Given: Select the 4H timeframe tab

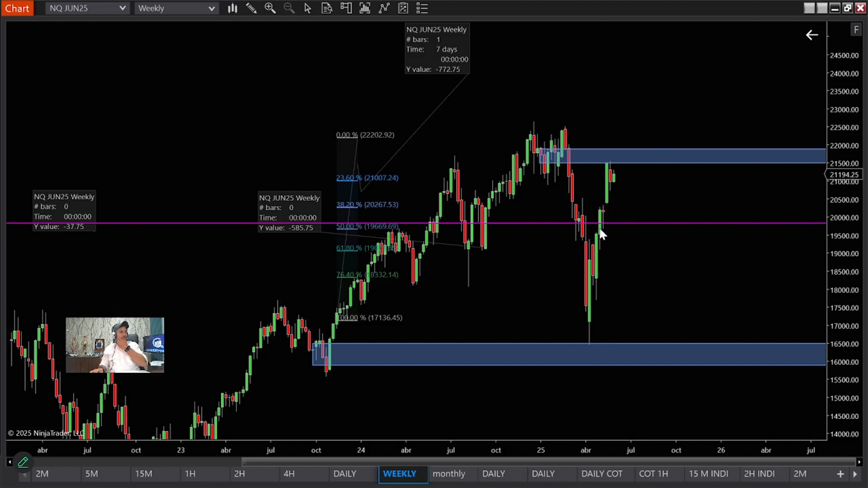Looking at the screenshot, I should pos(289,474).
